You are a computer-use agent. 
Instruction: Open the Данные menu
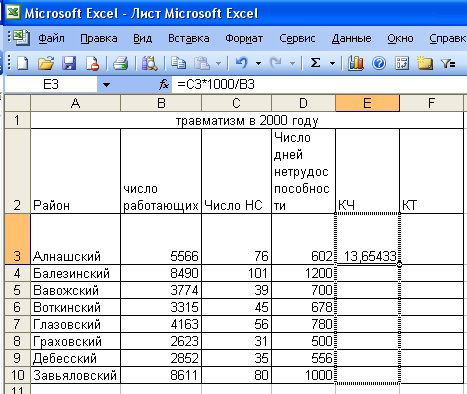click(351, 39)
